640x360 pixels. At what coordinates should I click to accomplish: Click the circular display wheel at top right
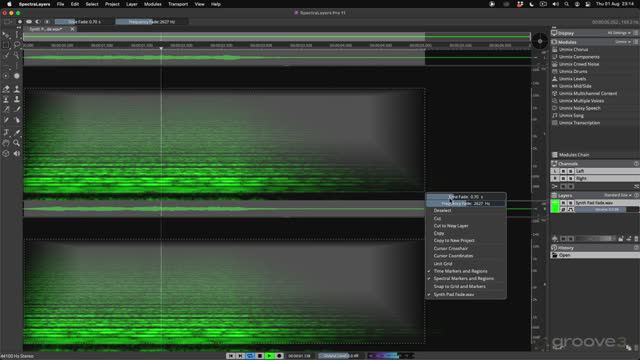coord(540,41)
